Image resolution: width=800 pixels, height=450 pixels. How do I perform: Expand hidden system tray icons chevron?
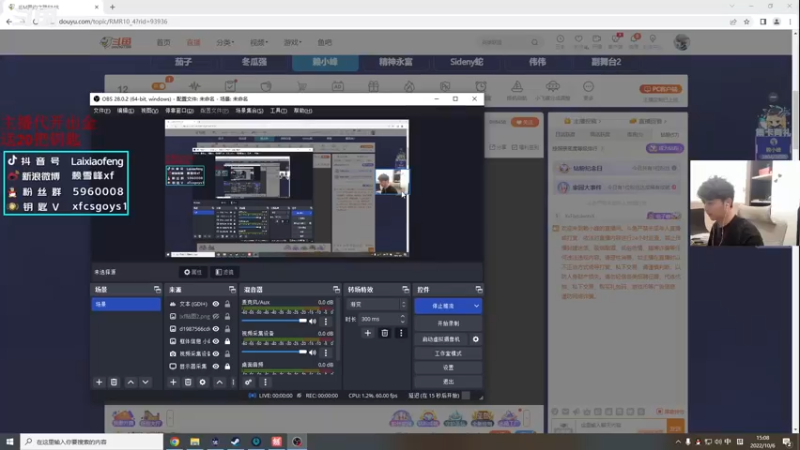pyautogui.click(x=678, y=442)
